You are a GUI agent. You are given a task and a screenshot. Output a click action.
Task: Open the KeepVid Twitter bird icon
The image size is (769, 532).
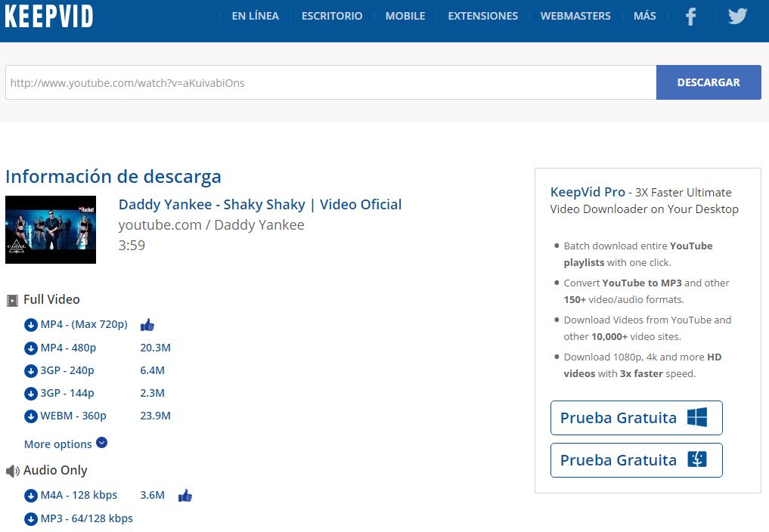click(737, 16)
